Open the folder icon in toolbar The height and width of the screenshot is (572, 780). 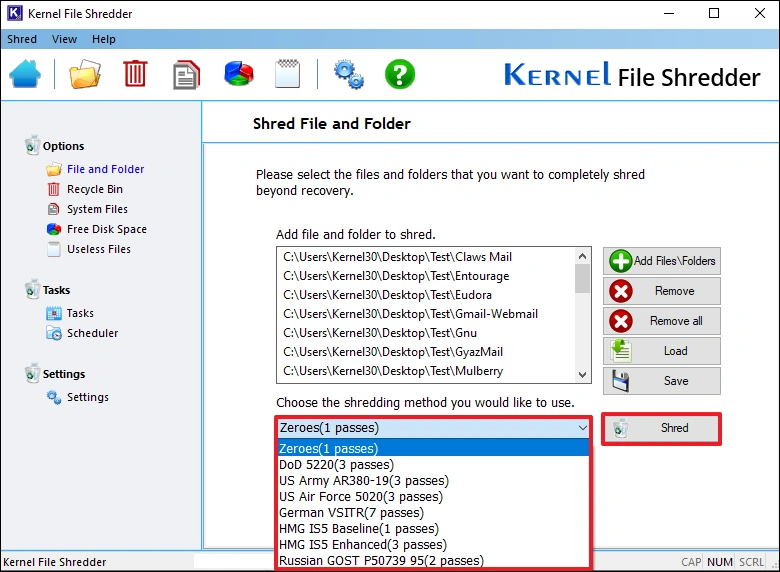(85, 75)
